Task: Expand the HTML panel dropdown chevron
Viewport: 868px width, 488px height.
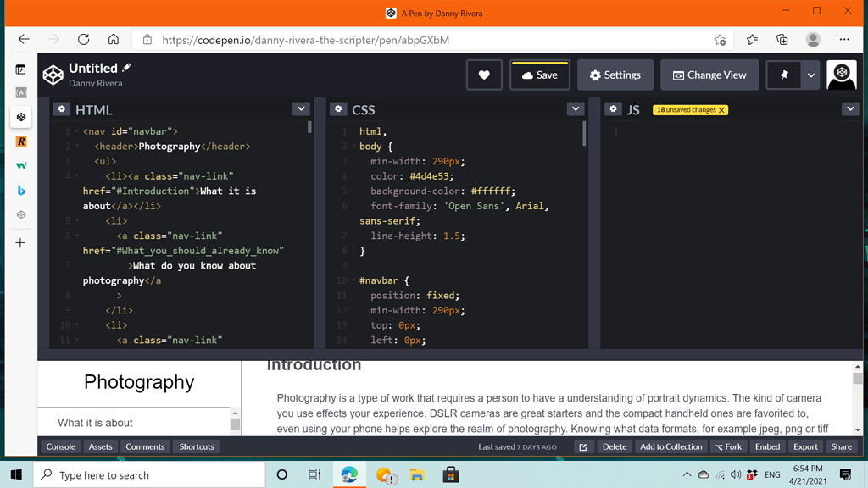Action: (301, 109)
